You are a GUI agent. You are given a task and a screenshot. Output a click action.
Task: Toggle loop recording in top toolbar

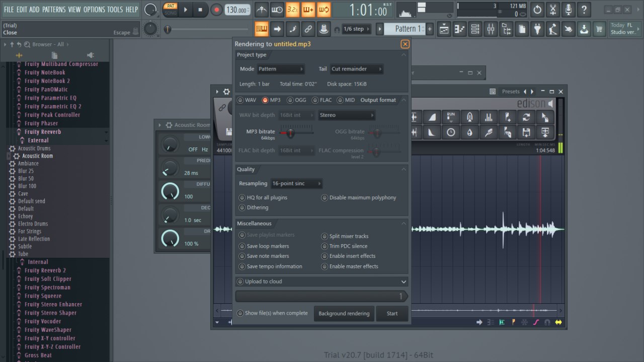324,9
